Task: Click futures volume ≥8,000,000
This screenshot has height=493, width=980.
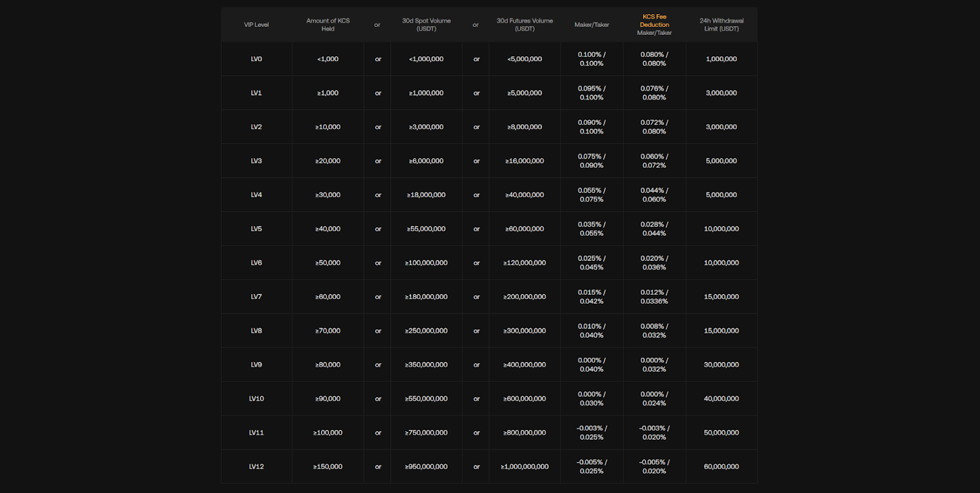Action: click(524, 127)
